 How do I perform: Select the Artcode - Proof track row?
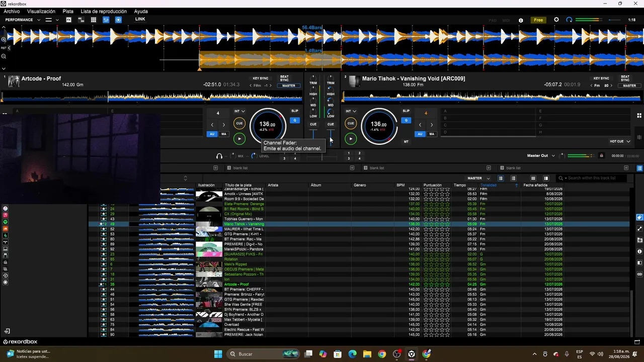(359, 284)
